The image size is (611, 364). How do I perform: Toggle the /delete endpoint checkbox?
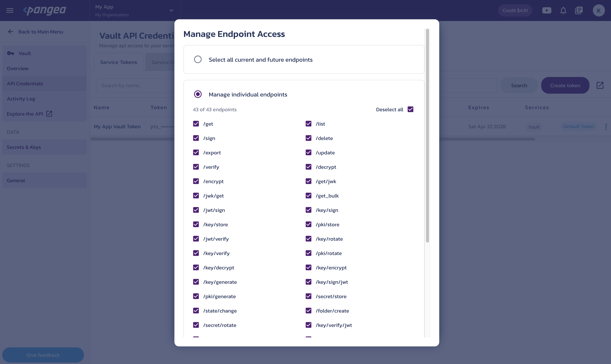308,138
